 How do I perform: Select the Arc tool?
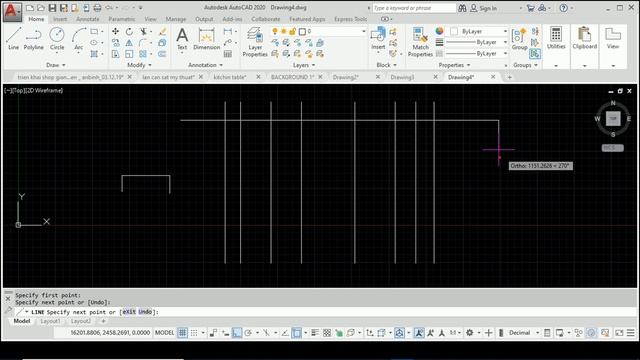[x=78, y=39]
